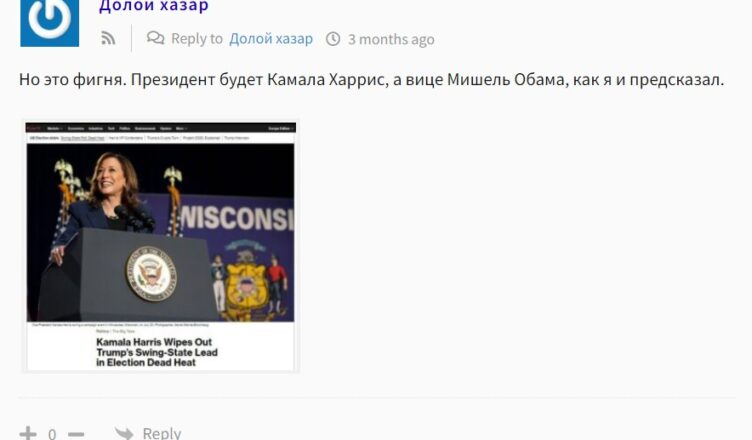Click the speech bubbles reply-to icon
This screenshot has height=440, width=752.
click(x=155, y=38)
